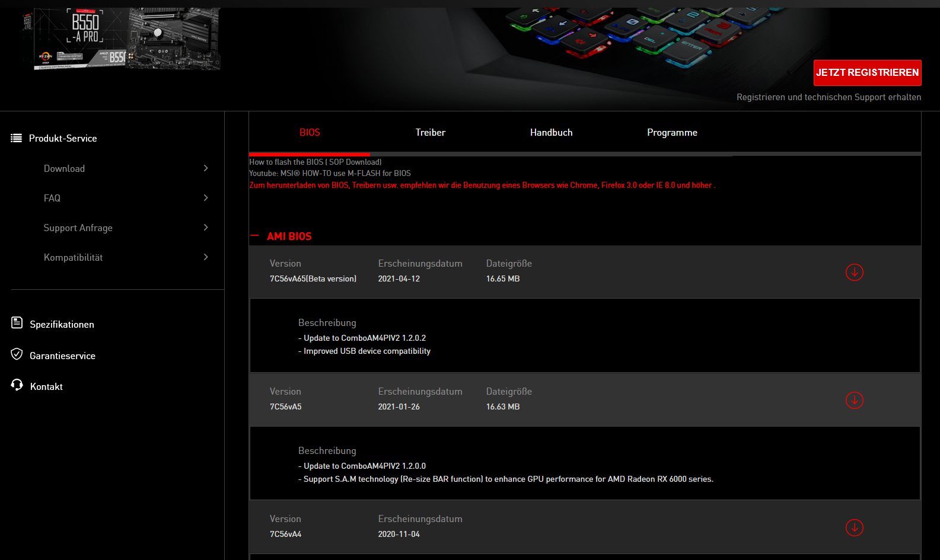This screenshot has width=940, height=560.
Task: Click the JETZT REGISTRIEREN button
Action: [x=867, y=73]
